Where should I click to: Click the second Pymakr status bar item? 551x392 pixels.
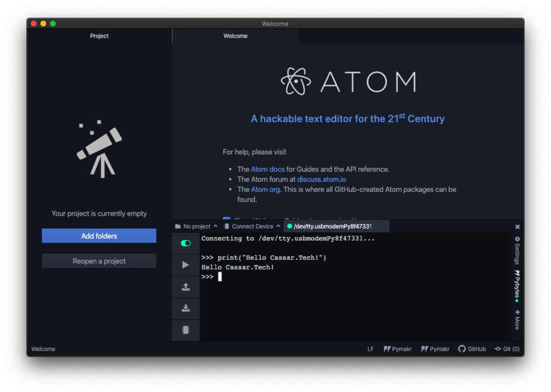pyautogui.click(x=435, y=349)
